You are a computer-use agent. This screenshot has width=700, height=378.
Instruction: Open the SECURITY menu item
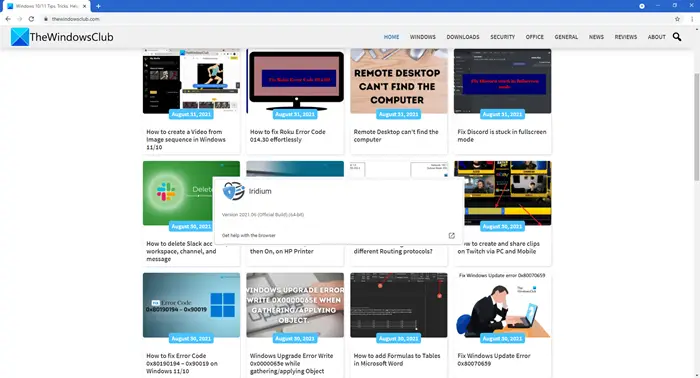[503, 37]
